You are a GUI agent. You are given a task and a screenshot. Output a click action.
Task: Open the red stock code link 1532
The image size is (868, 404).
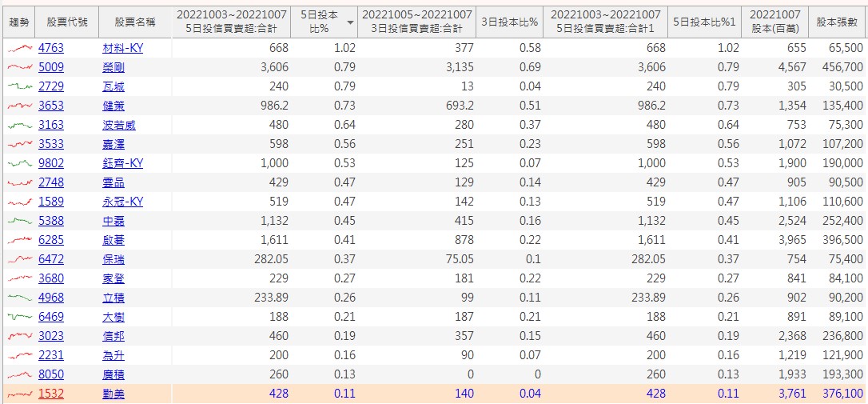tap(50, 394)
